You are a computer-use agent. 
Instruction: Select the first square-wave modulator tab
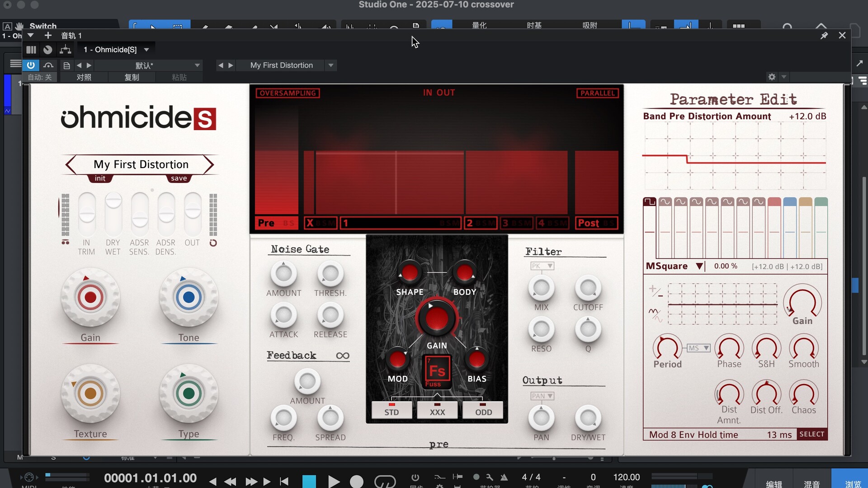tap(650, 202)
